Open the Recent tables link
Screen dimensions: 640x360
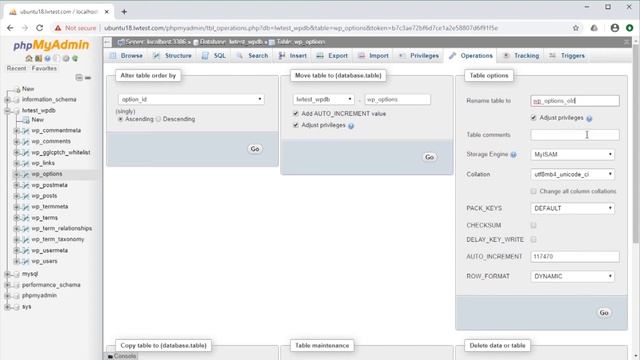[x=16, y=68]
